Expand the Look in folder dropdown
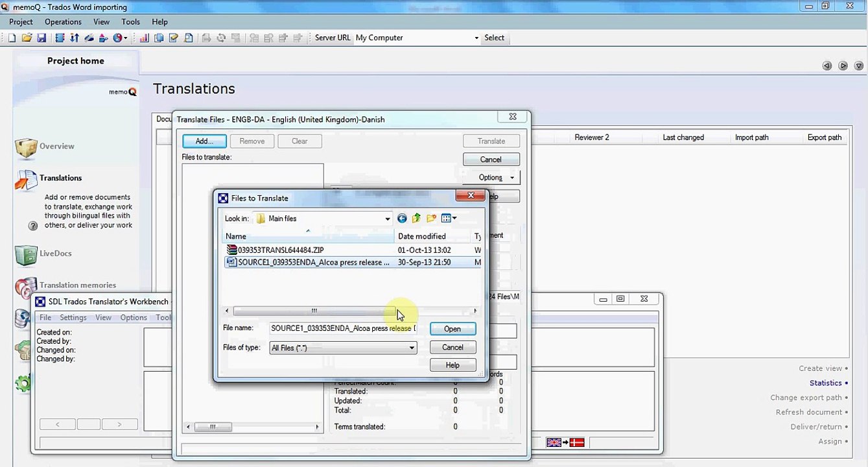868x467 pixels. [x=388, y=219]
